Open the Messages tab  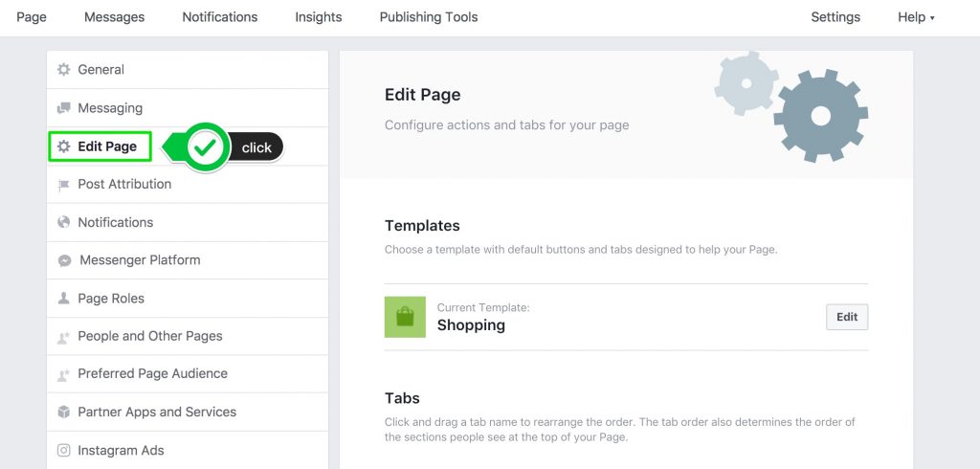pos(115,17)
